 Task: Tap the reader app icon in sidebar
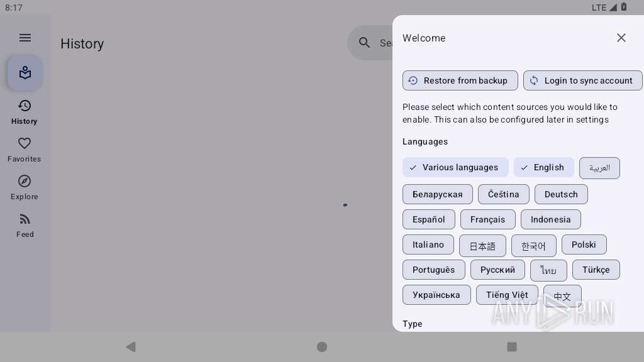(x=25, y=73)
